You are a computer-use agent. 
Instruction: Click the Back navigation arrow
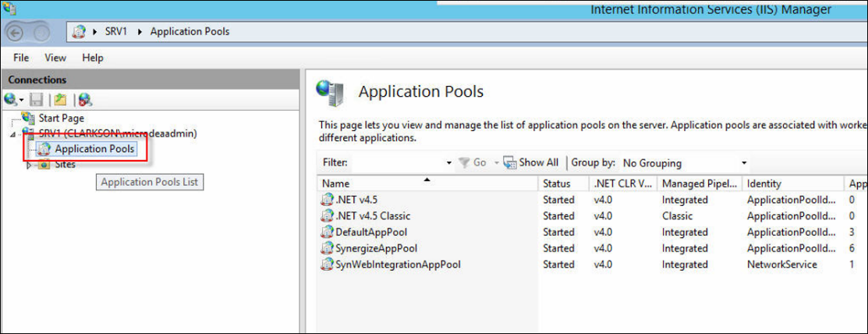click(15, 32)
